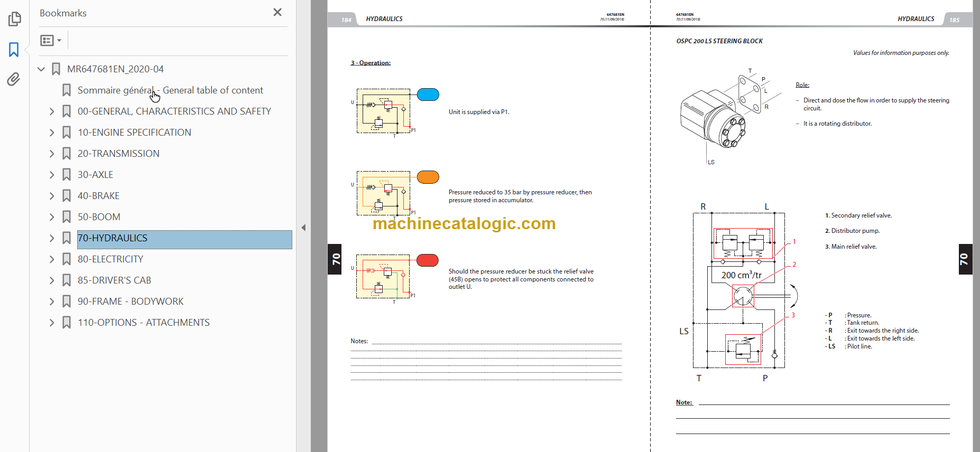Image resolution: width=980 pixels, height=452 pixels.
Task: Click text 'Pressure reduced to 35 bar by pressure reducer'
Action: coord(513,192)
